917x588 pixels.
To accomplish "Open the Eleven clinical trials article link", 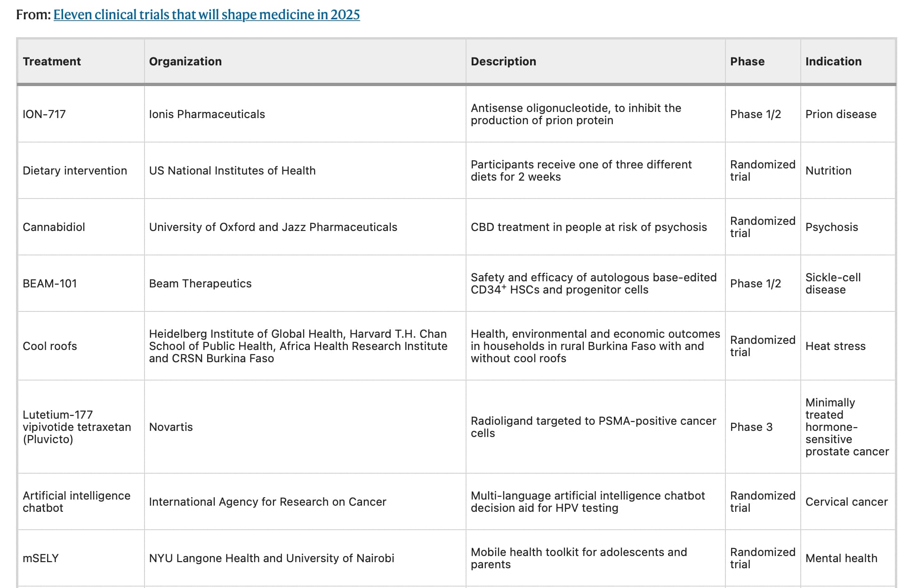I will click(x=207, y=15).
